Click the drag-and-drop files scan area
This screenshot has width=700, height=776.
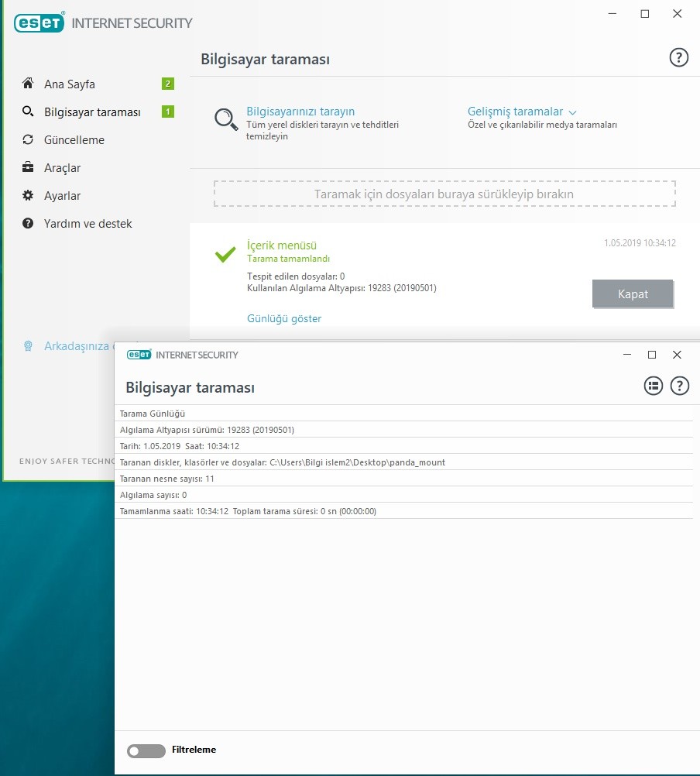(444, 194)
